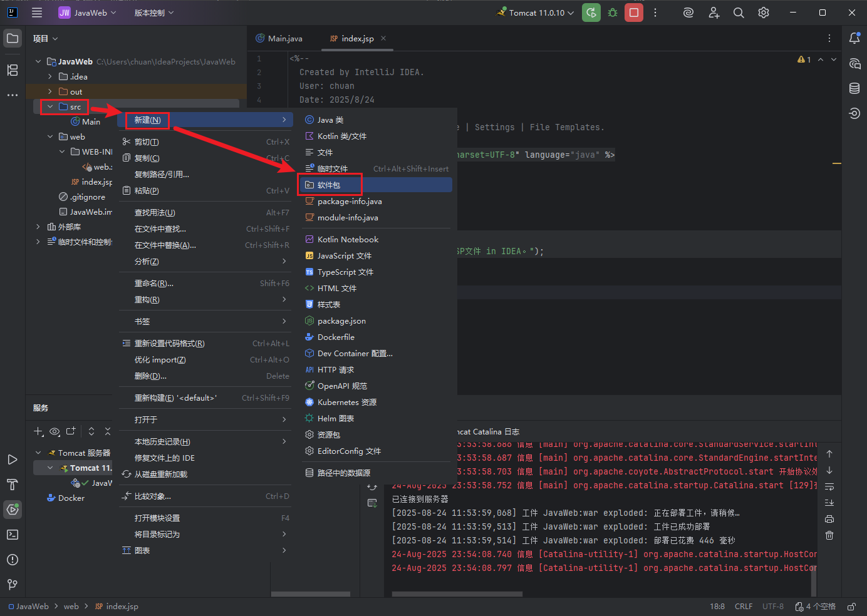This screenshot has width=867, height=616.
Task: Open the 项目 view dropdown
Action: click(x=45, y=38)
